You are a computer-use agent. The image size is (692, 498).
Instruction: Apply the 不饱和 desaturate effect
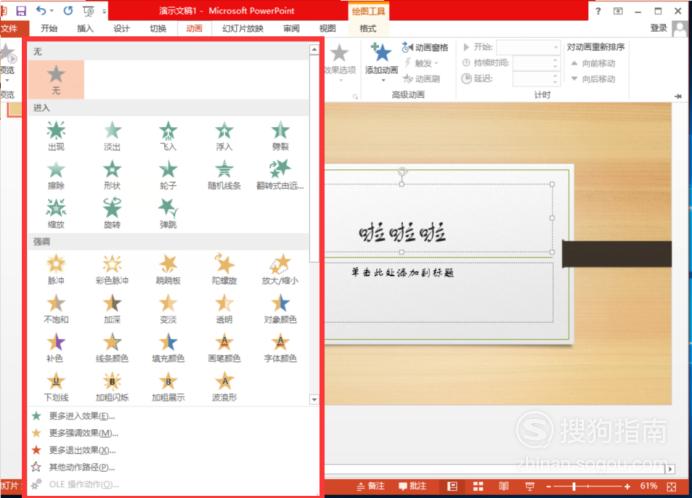[56, 308]
